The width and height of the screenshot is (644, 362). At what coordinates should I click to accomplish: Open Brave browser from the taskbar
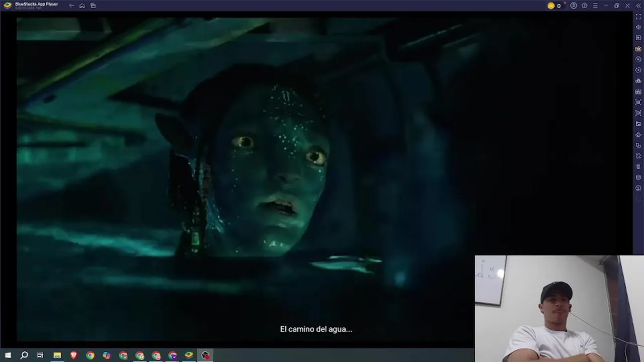[x=74, y=355]
